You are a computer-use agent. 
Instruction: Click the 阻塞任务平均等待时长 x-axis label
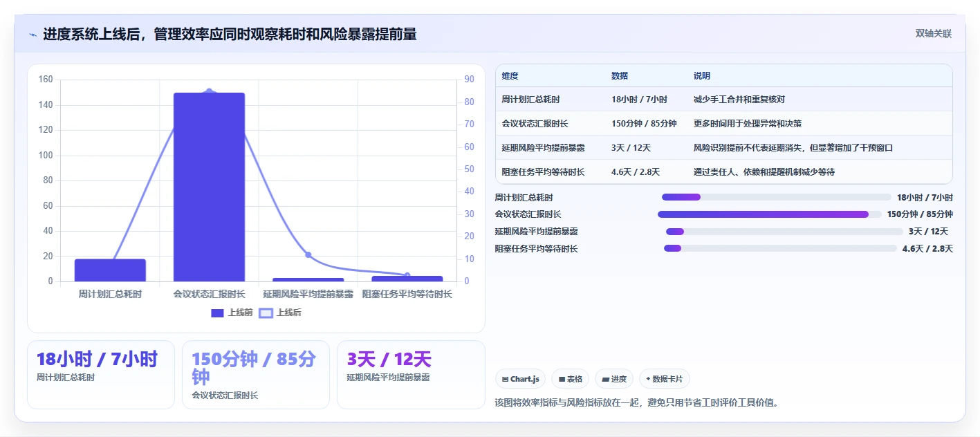click(407, 294)
